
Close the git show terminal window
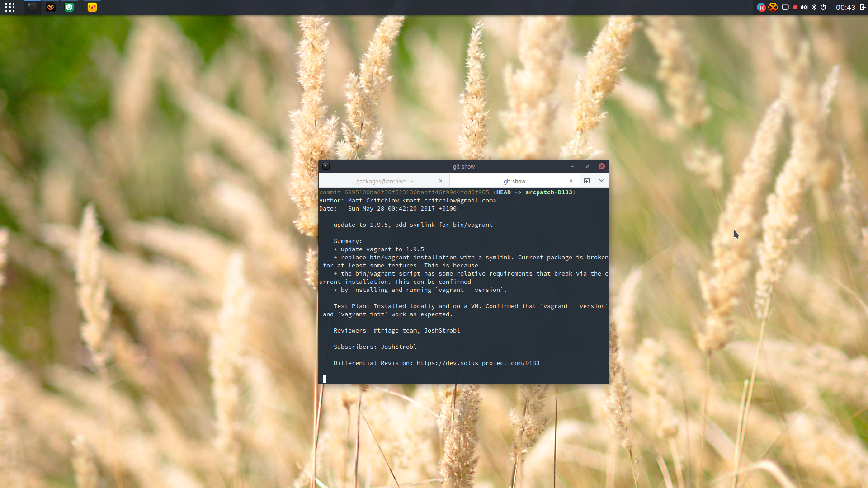[602, 166]
